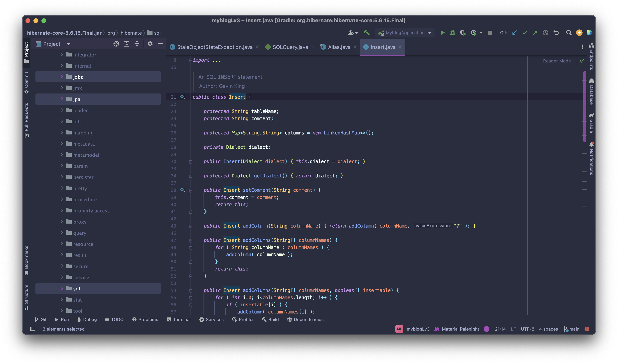Screen dimensions: 618x364
Task: Collapse all in the Project panel
Action: tap(137, 44)
